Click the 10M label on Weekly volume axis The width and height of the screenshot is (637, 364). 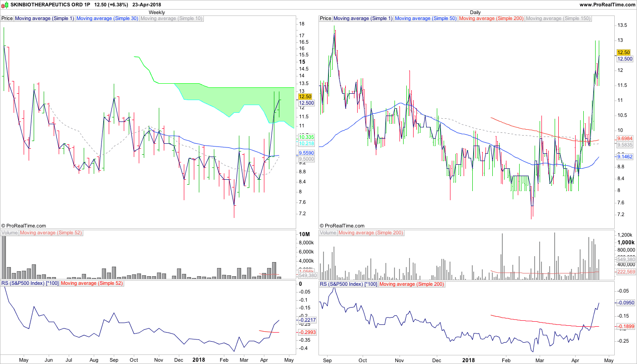pyautogui.click(x=304, y=234)
